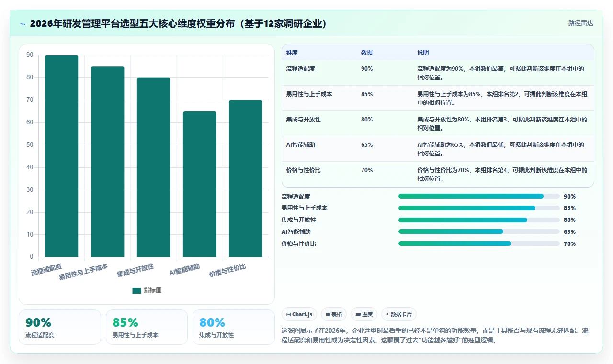Click the 流程适配度 bar in the chart

tap(61, 156)
